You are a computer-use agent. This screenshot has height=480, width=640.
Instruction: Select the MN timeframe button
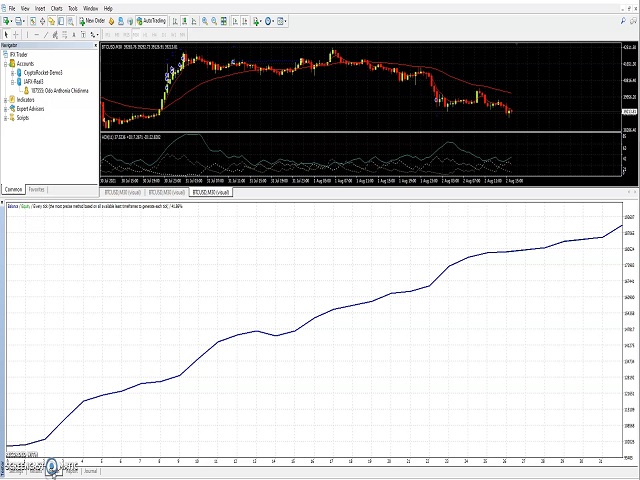pyautogui.click(x=182, y=35)
